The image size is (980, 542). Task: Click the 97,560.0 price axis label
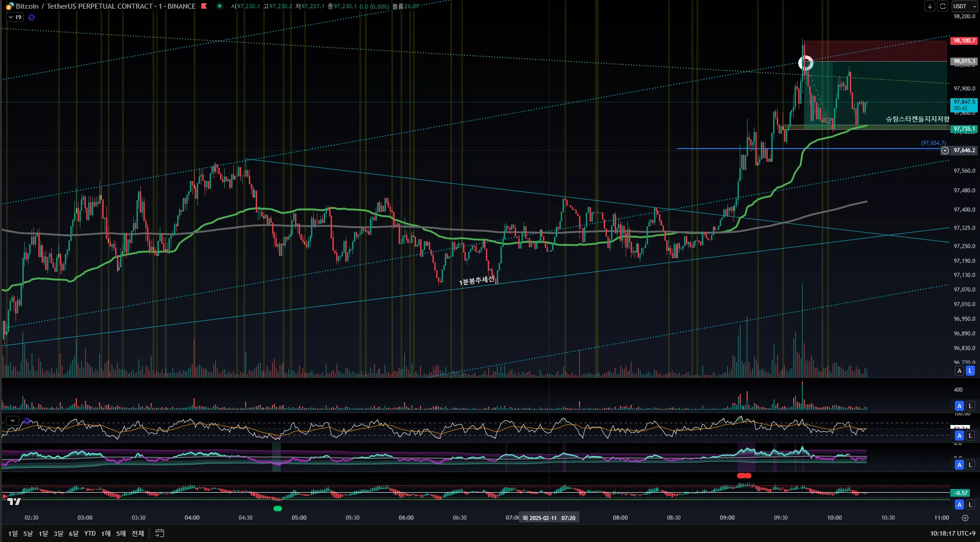[x=964, y=171]
